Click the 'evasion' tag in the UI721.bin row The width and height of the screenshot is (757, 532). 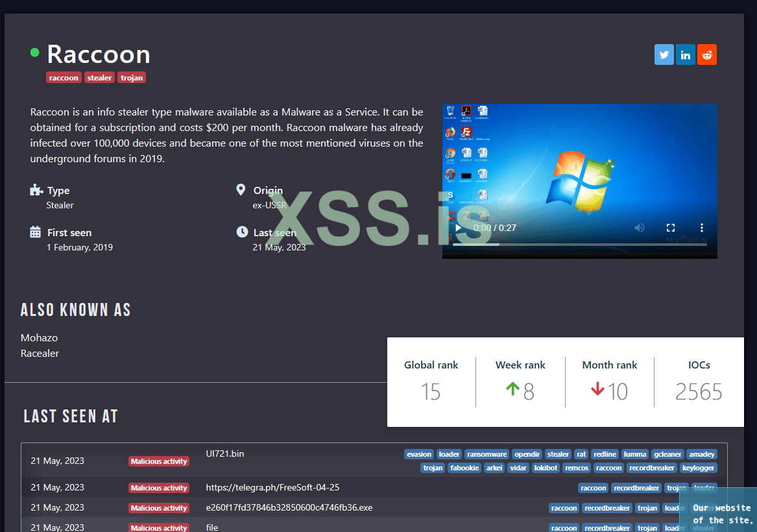(x=419, y=454)
